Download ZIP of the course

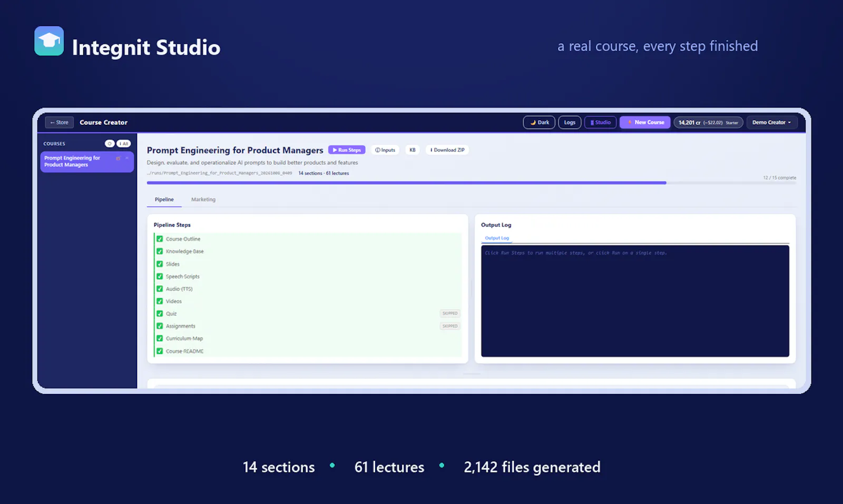tap(447, 150)
